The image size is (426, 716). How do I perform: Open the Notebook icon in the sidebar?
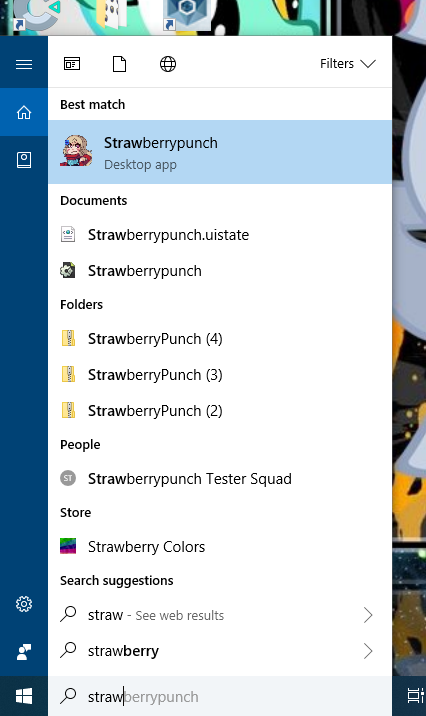pos(24,160)
